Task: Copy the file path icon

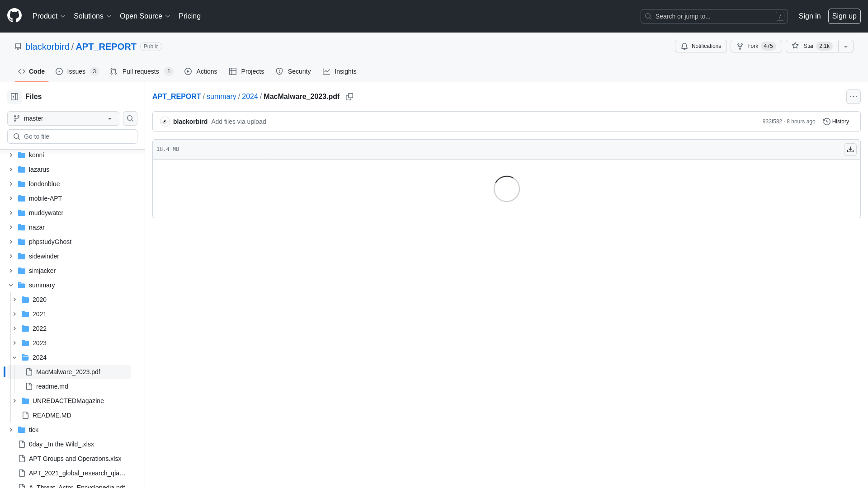Action: [x=349, y=97]
